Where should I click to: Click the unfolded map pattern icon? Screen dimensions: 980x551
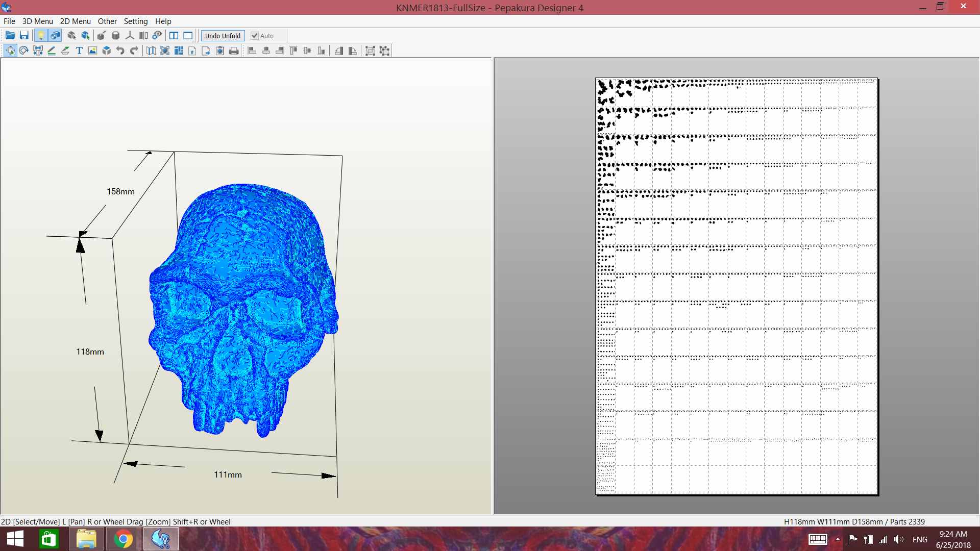(x=151, y=51)
